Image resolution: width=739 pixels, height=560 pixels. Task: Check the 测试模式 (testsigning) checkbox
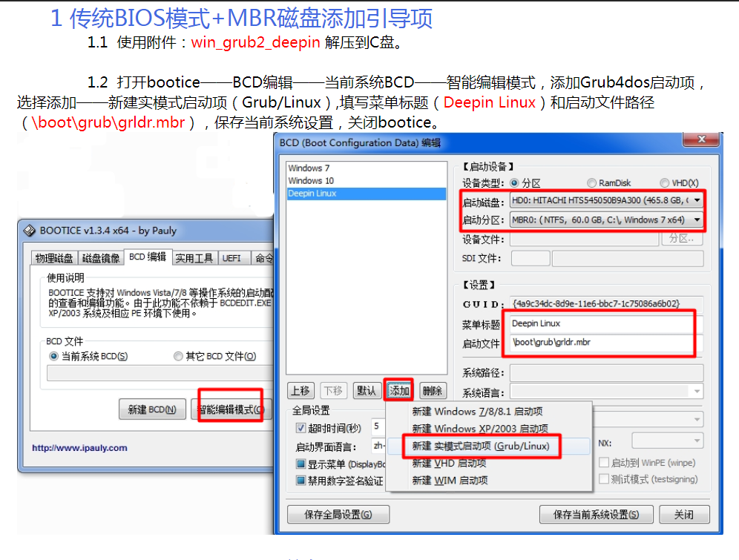(605, 478)
